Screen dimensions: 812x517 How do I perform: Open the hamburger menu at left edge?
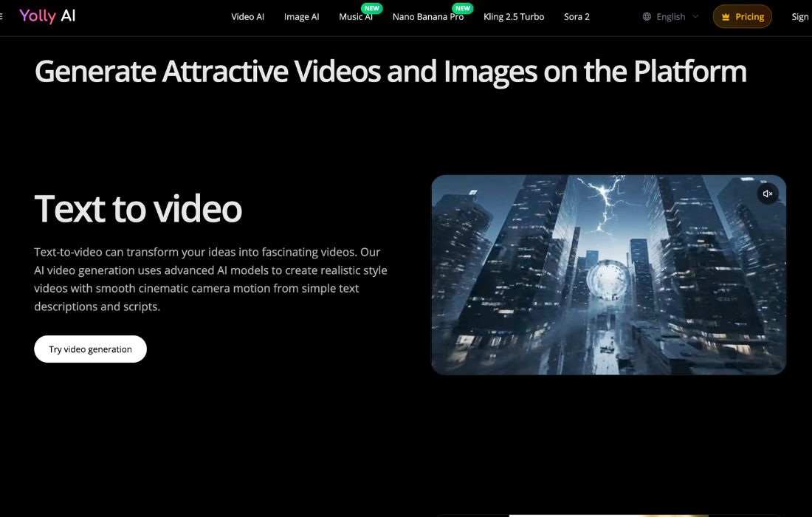1,16
